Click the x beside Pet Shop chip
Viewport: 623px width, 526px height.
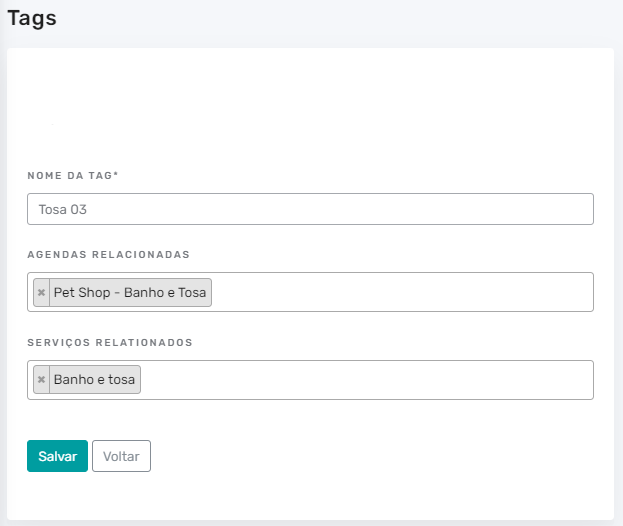(41, 293)
